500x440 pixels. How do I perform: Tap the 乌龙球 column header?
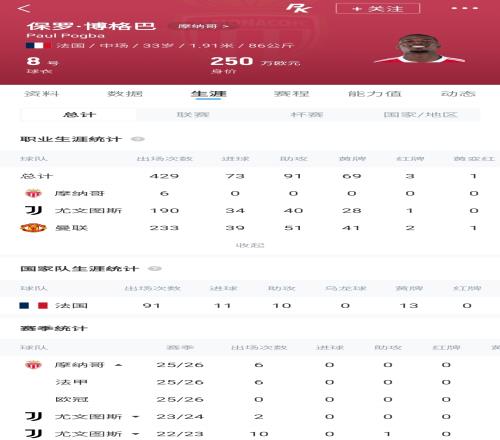pos(346,288)
